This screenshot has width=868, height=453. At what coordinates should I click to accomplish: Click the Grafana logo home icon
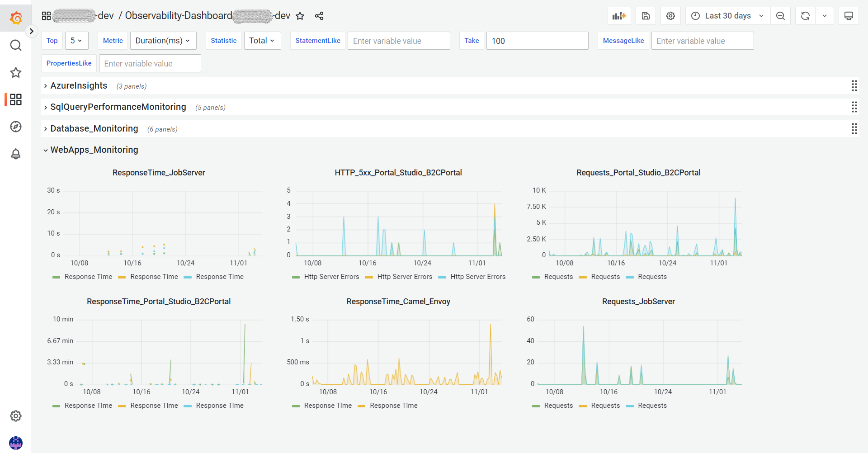point(16,18)
